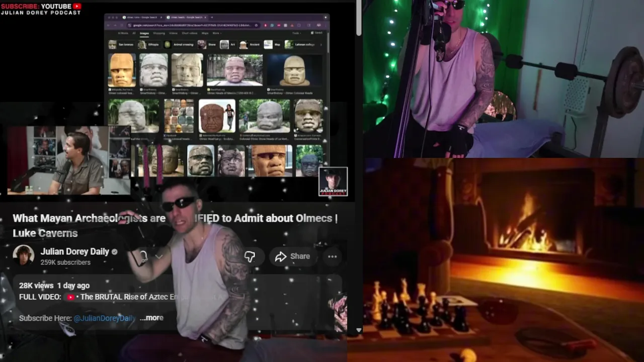Image resolution: width=644 pixels, height=362 pixels.
Task: Select the Short videos search tab
Action: click(189, 33)
